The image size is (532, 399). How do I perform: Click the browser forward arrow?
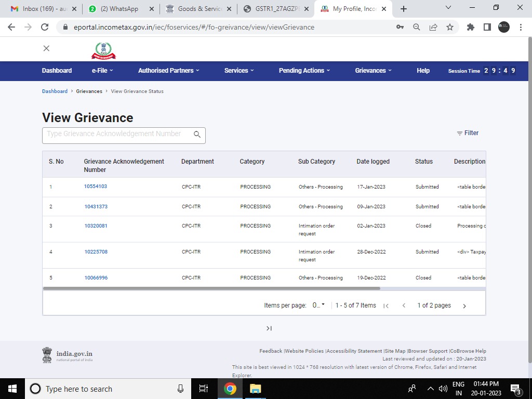(28, 27)
